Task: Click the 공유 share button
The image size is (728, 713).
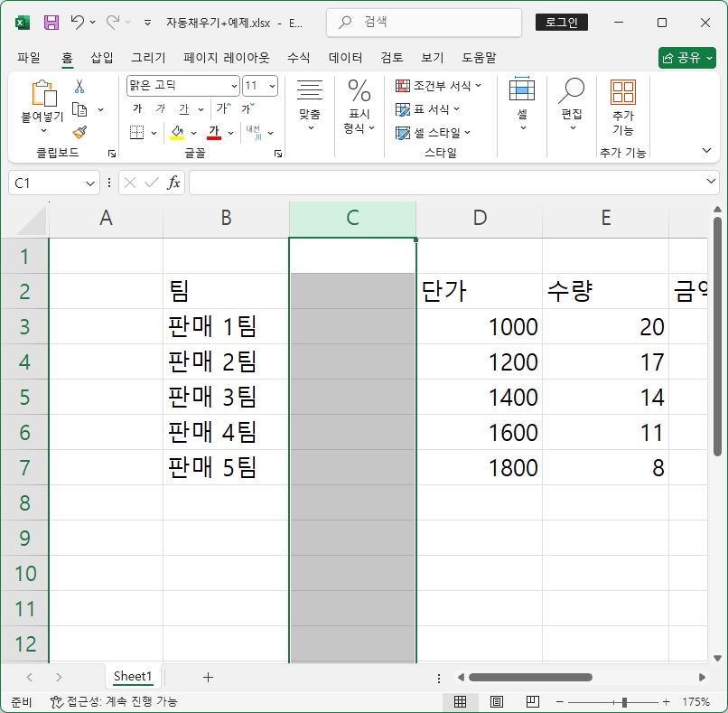Action: point(686,58)
